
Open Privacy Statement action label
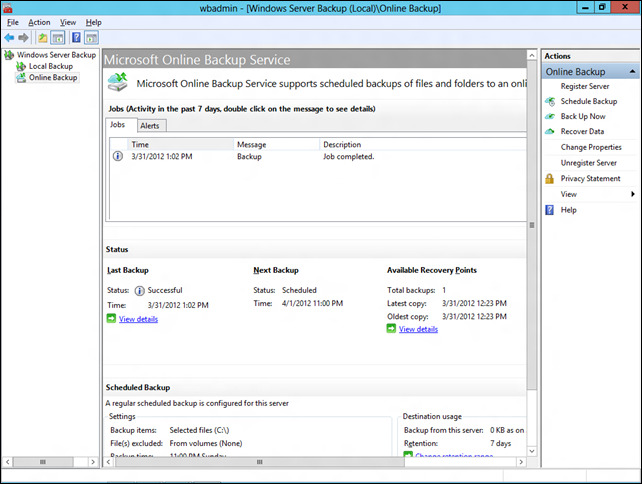coord(590,179)
